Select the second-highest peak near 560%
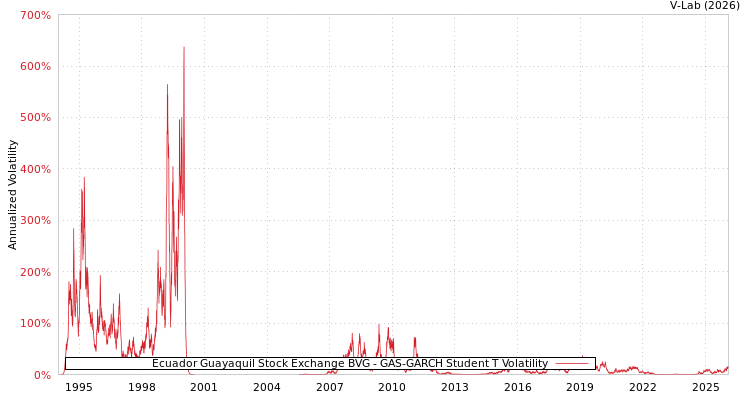The height and width of the screenshot is (400, 750). coord(167,86)
